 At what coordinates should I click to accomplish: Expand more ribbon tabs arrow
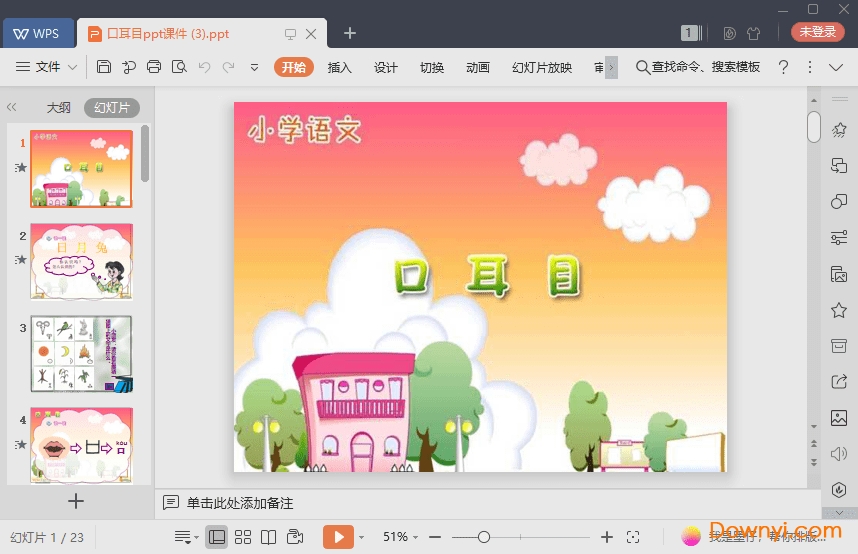pos(611,67)
